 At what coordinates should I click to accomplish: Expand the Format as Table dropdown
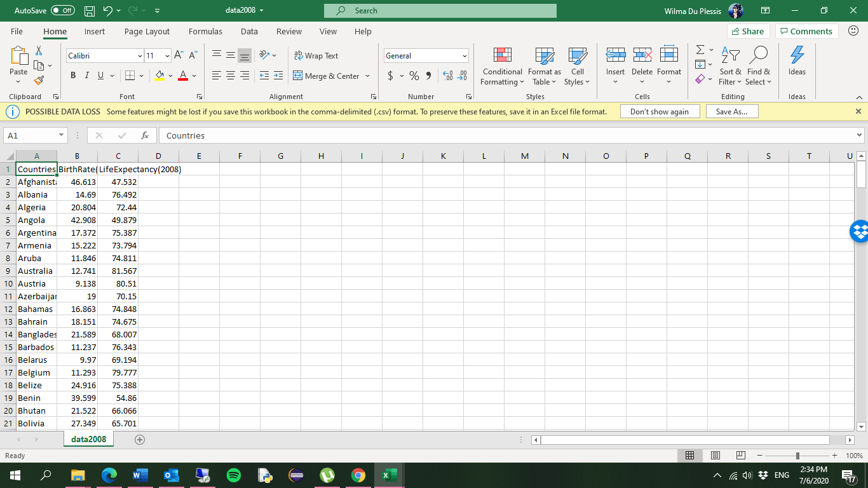544,66
